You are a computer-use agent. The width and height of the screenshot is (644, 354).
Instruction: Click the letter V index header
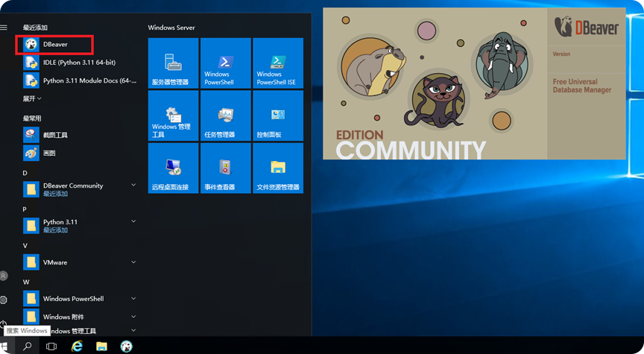(25, 246)
